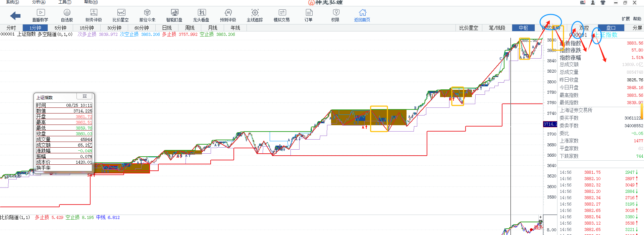The width and height of the screenshot is (644, 235).
Task: Open 财务评级 financial rating
Action: pyautogui.click(x=94, y=15)
